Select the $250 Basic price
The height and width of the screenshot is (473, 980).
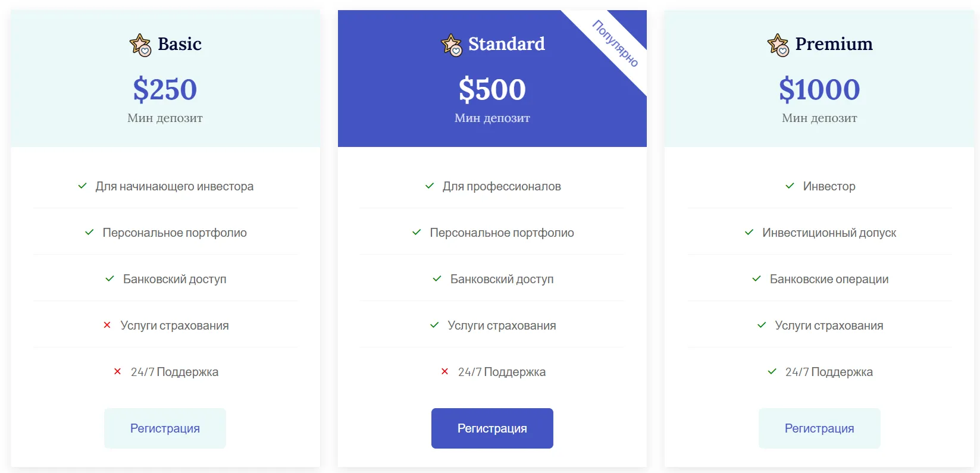[165, 90]
